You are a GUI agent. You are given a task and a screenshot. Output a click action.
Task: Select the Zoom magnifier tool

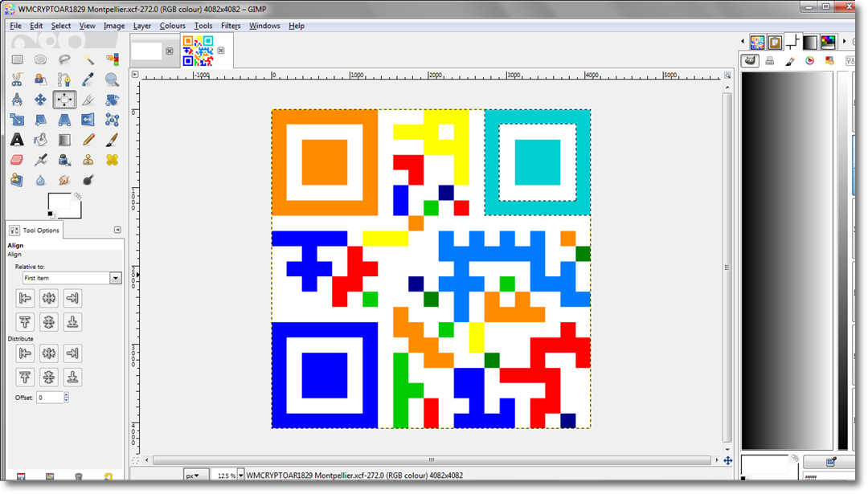[112, 80]
